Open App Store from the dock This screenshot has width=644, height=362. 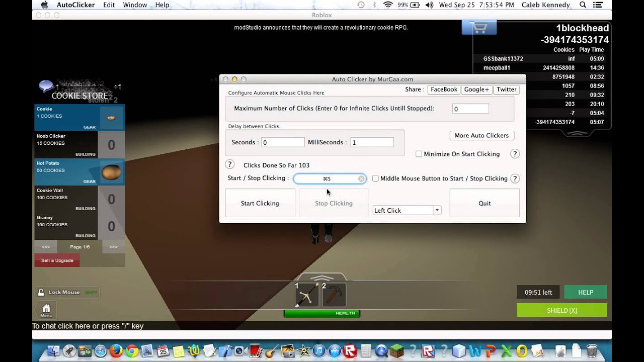point(335,350)
